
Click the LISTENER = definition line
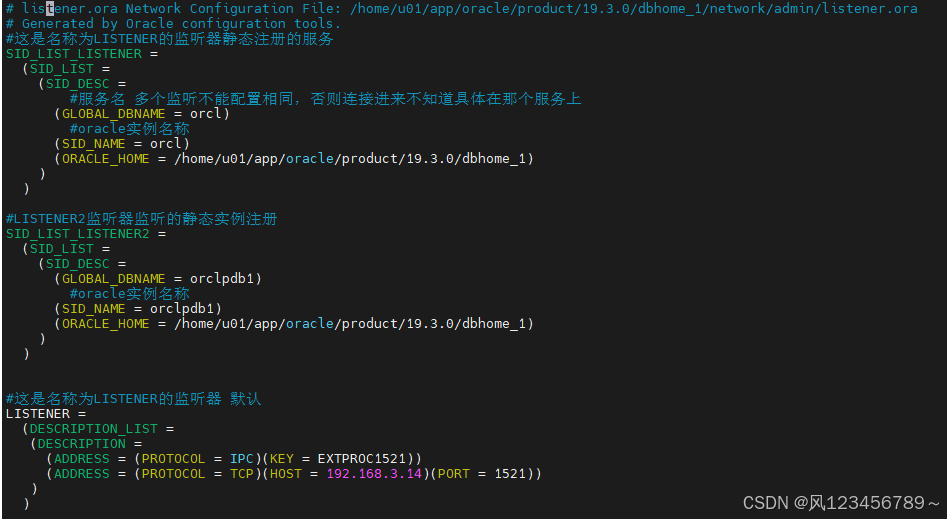click(x=45, y=414)
